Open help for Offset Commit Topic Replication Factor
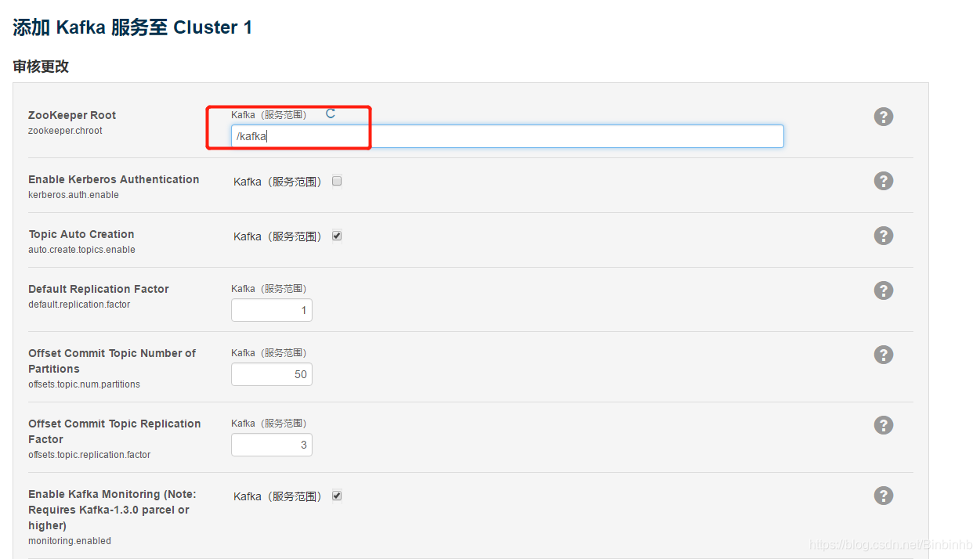 [883, 425]
